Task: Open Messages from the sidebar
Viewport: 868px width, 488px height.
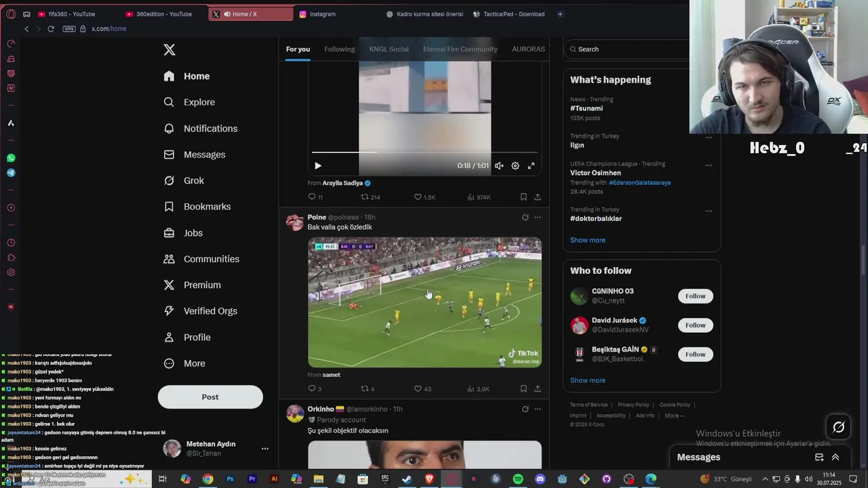Action: click(x=195, y=155)
